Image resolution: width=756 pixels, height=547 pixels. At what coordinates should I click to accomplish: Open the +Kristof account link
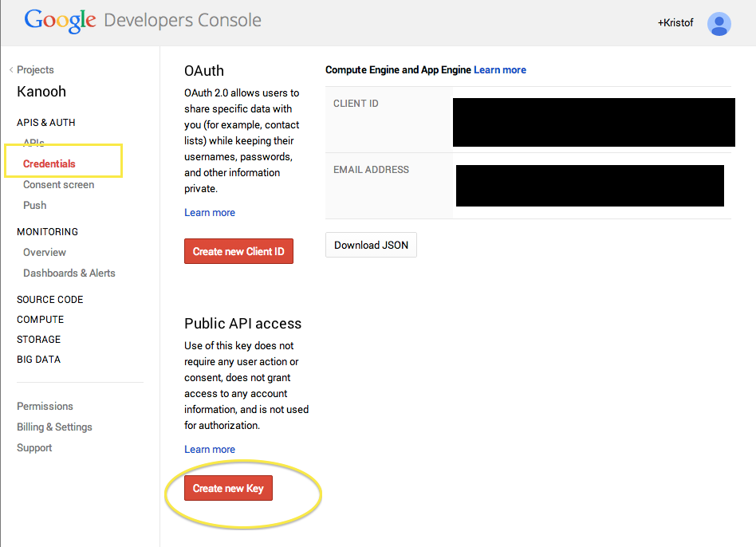pyautogui.click(x=675, y=22)
